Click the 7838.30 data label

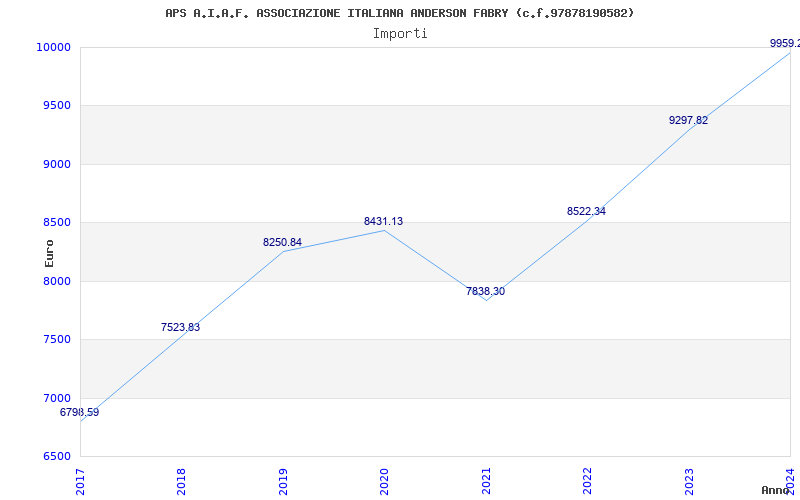485,291
